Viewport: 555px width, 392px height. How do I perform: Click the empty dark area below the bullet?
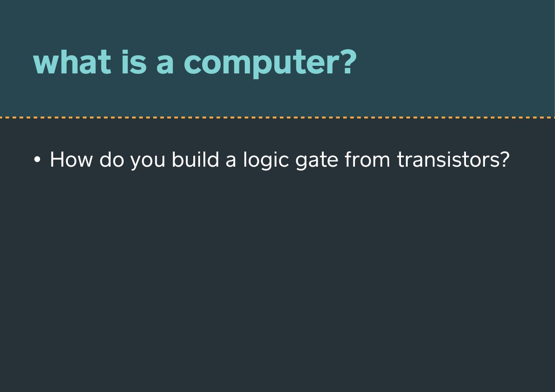(x=277, y=278)
